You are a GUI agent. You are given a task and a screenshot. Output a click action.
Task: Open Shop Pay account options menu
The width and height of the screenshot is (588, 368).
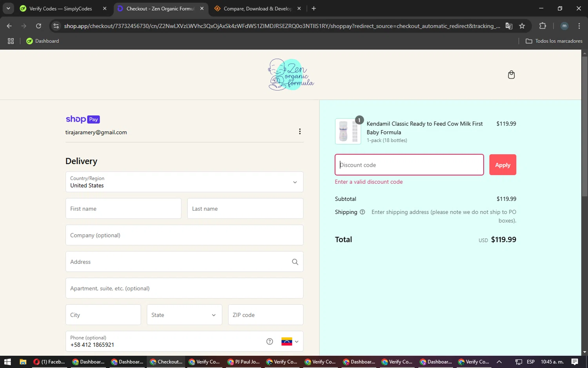point(300,131)
